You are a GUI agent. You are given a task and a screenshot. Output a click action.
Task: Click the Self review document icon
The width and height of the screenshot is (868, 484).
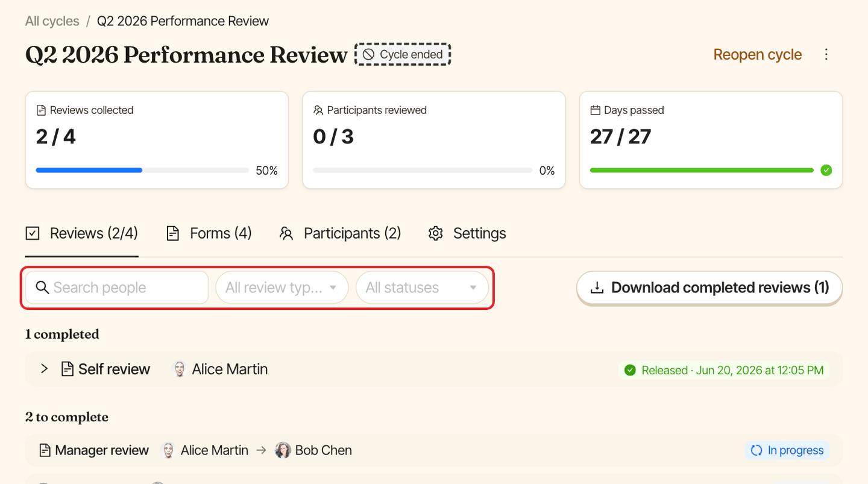[68, 369]
